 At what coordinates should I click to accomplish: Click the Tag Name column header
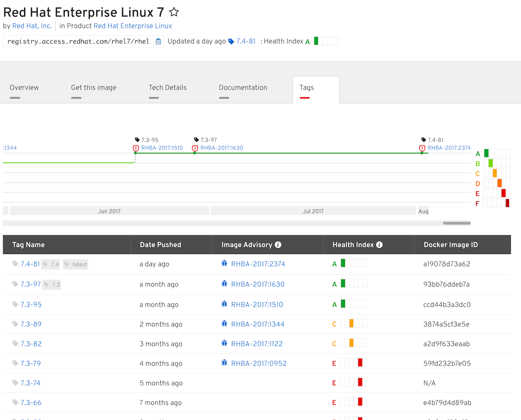click(67, 245)
